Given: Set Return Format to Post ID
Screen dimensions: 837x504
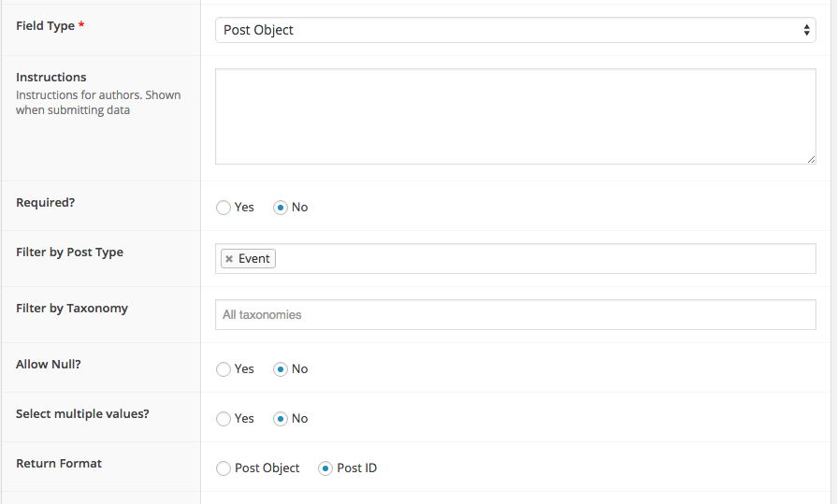Looking at the screenshot, I should tap(325, 468).
